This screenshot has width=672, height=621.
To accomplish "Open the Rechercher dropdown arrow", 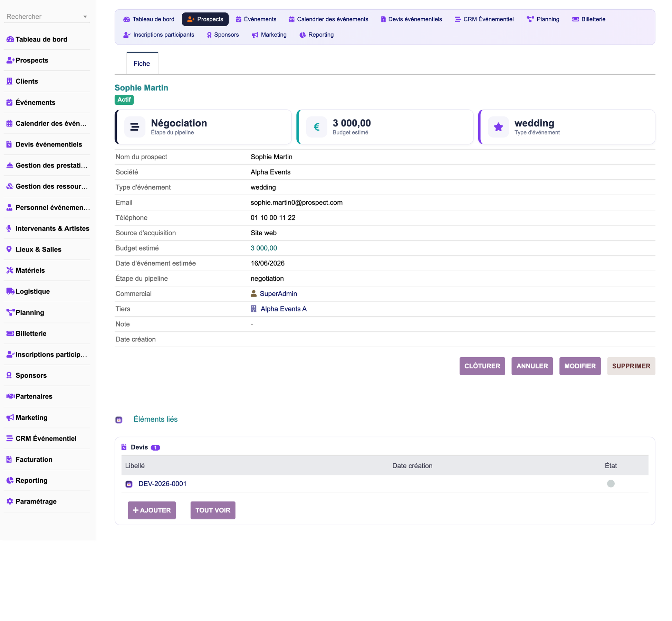I will pyautogui.click(x=85, y=17).
